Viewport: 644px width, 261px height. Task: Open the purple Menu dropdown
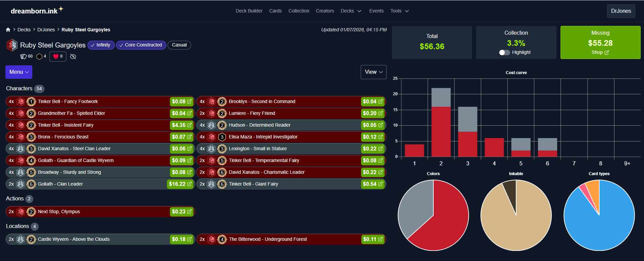click(19, 72)
